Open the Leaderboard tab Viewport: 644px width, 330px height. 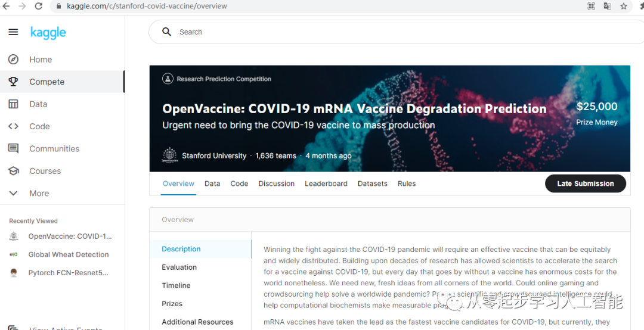pyautogui.click(x=326, y=184)
